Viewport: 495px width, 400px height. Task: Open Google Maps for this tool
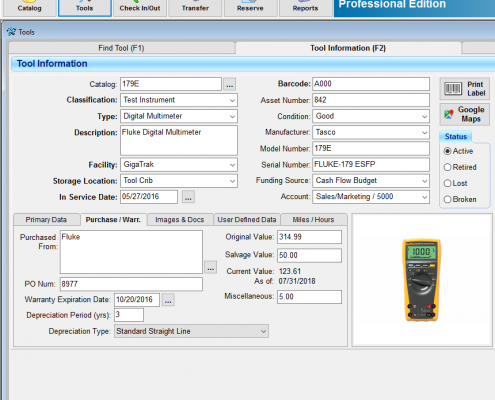click(464, 114)
